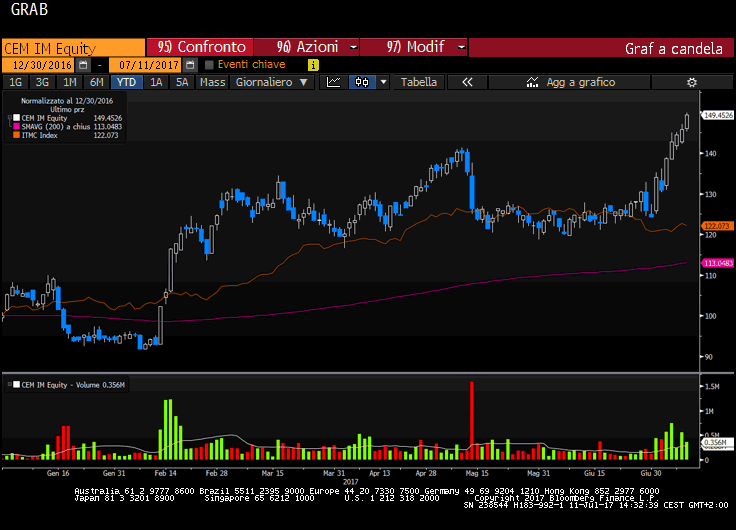
Task: Click the magenta SMAVG (200) legend swatch
Action: click(15, 127)
